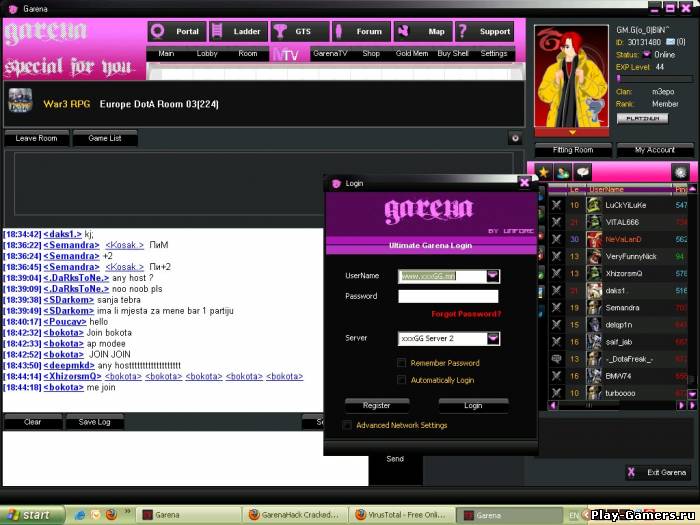Open the Fitting Room button
700x525 pixels.
(573, 150)
